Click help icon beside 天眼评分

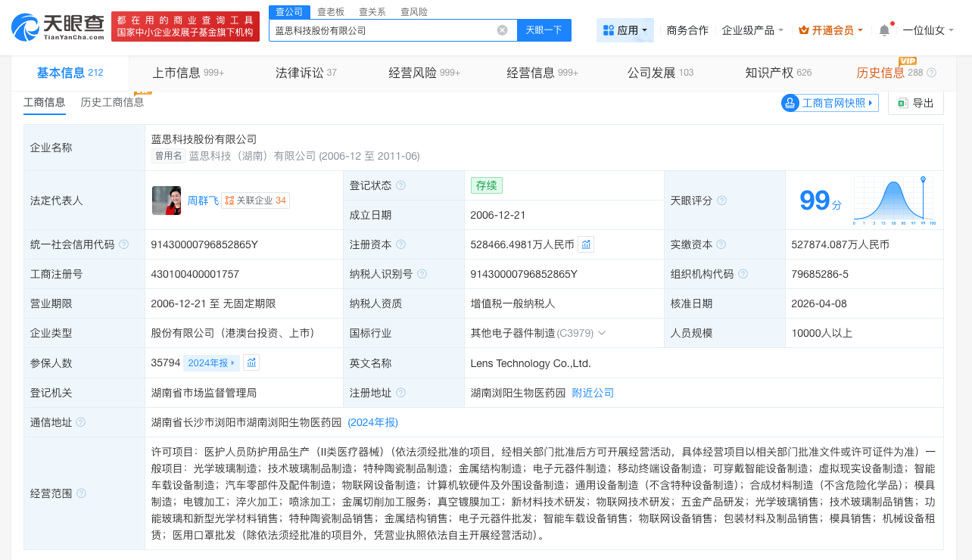pyautogui.click(x=721, y=201)
